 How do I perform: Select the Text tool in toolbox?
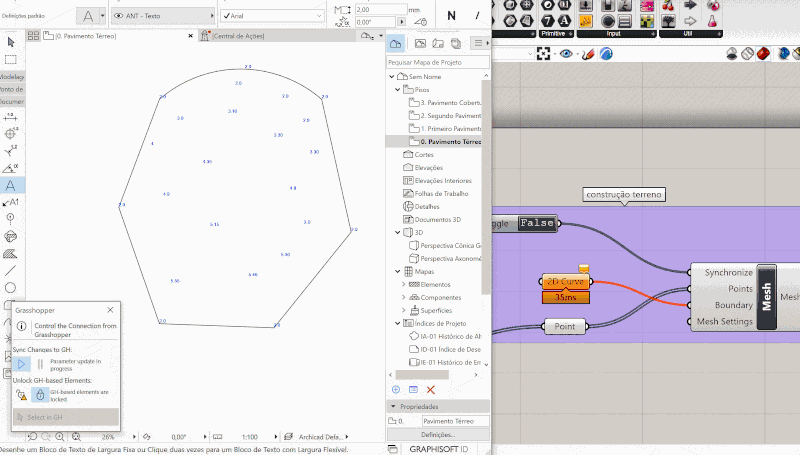coord(11,185)
